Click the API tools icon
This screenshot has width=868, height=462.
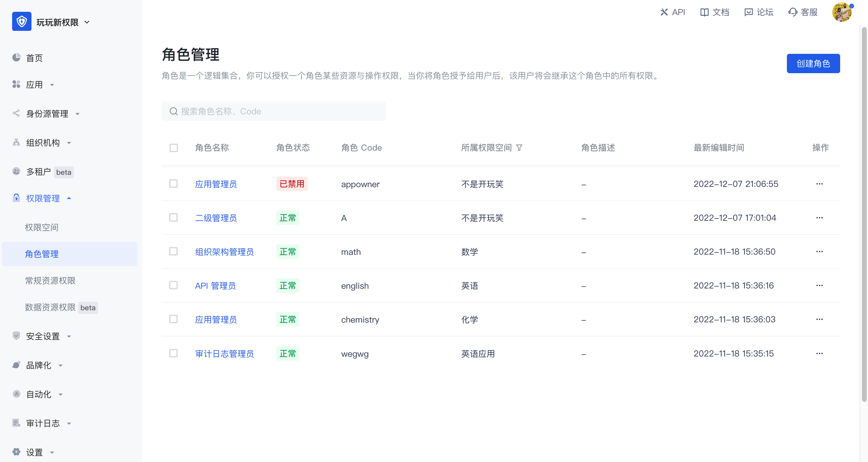coord(664,12)
